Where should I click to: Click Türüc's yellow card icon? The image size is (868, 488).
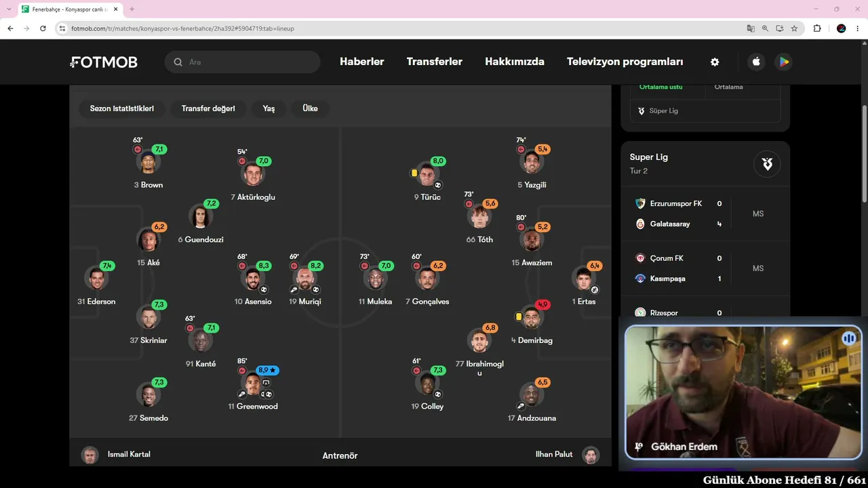(x=414, y=173)
